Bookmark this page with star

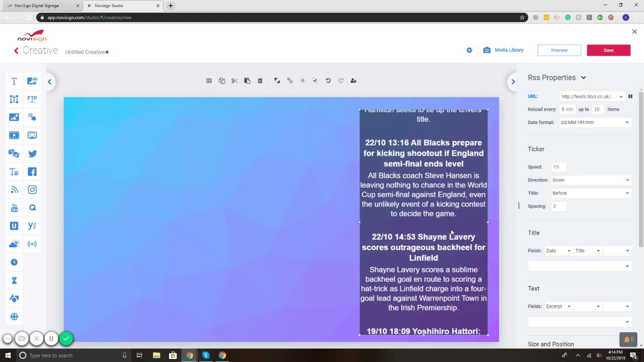point(522,18)
